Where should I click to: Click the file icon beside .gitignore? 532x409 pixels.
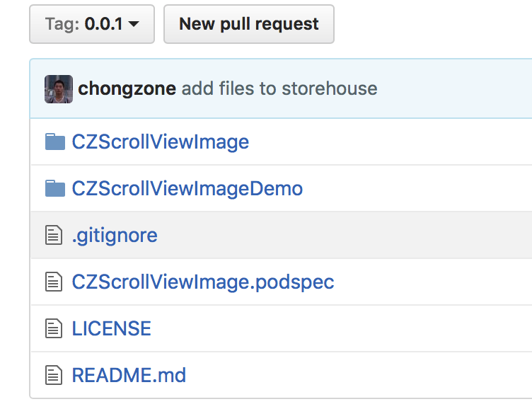coord(54,236)
